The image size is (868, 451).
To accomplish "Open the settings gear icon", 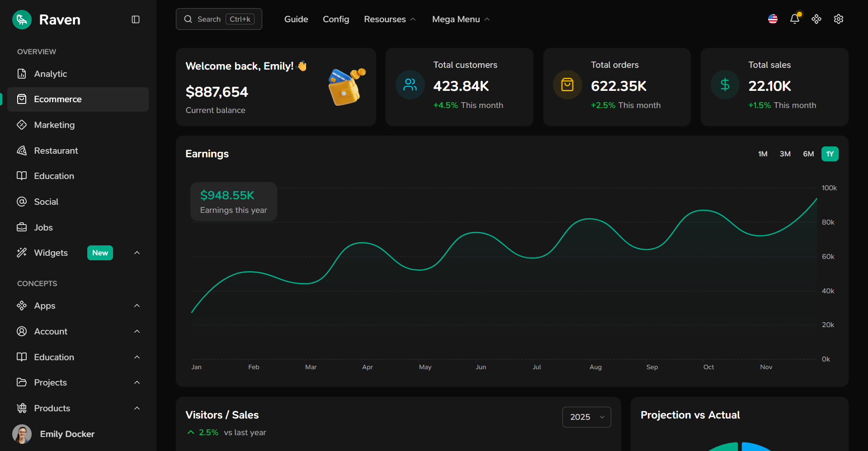I will [x=839, y=19].
